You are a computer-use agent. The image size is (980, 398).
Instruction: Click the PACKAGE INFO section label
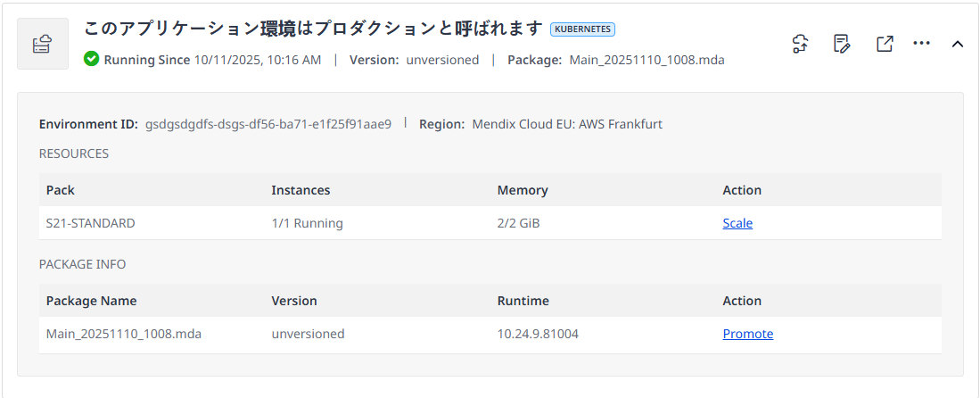83,264
